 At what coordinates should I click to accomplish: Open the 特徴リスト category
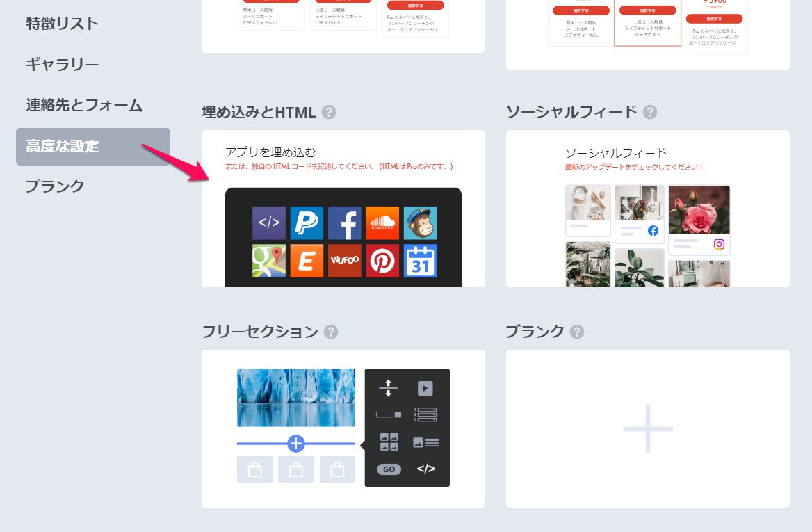(62, 24)
